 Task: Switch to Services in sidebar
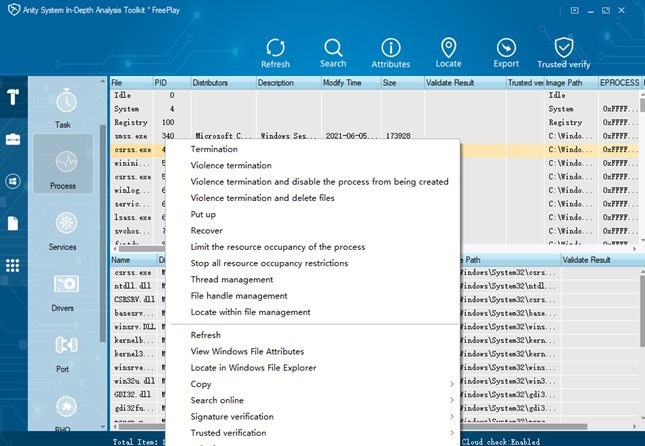[67, 231]
